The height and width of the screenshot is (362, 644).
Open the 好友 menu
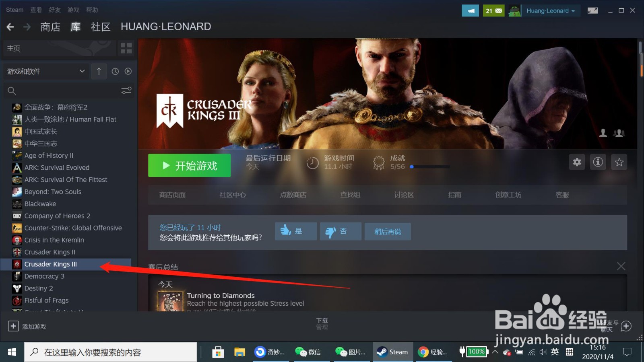[54, 10]
